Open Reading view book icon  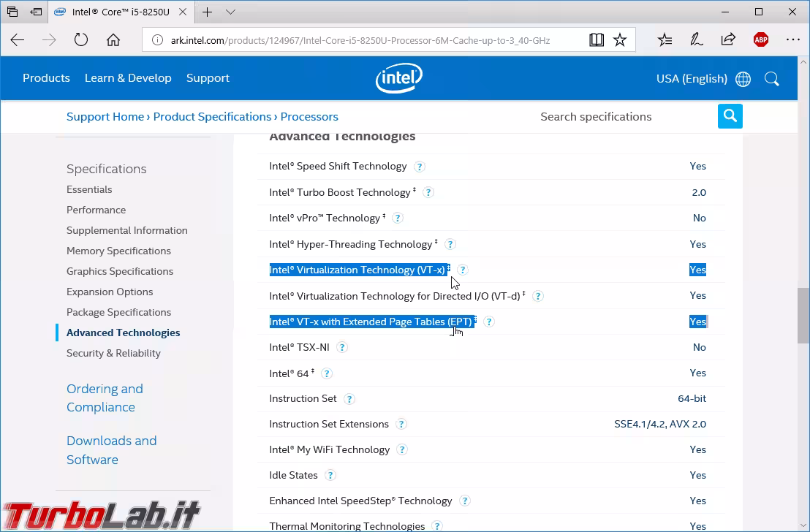pyautogui.click(x=597, y=40)
